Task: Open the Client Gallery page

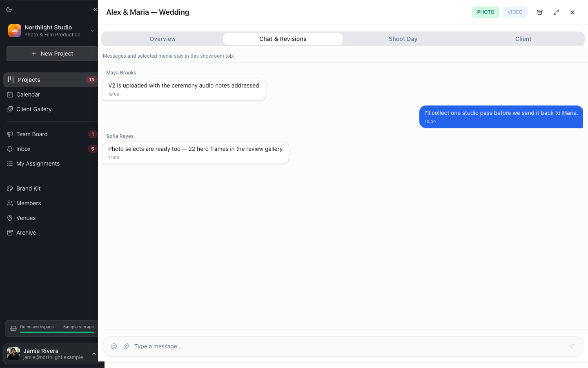Action: [51, 109]
